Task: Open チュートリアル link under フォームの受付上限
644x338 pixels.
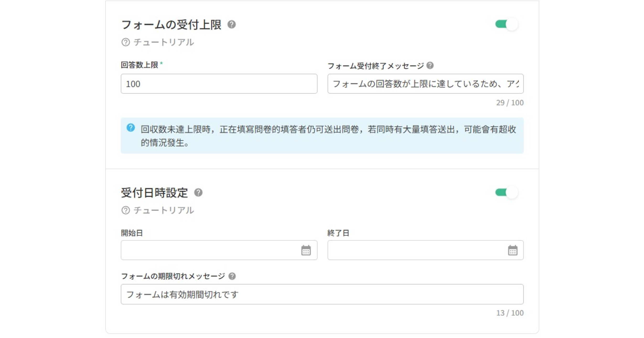Action: pos(158,42)
